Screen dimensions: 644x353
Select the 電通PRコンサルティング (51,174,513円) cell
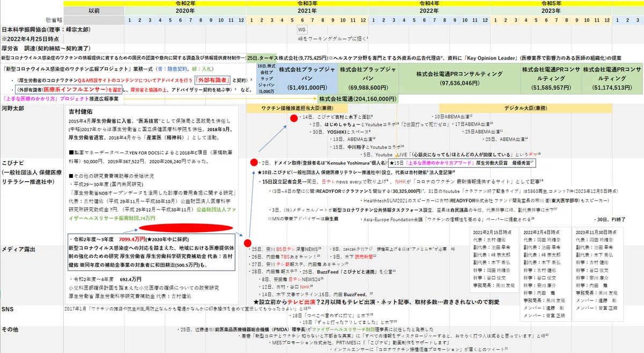coord(612,78)
